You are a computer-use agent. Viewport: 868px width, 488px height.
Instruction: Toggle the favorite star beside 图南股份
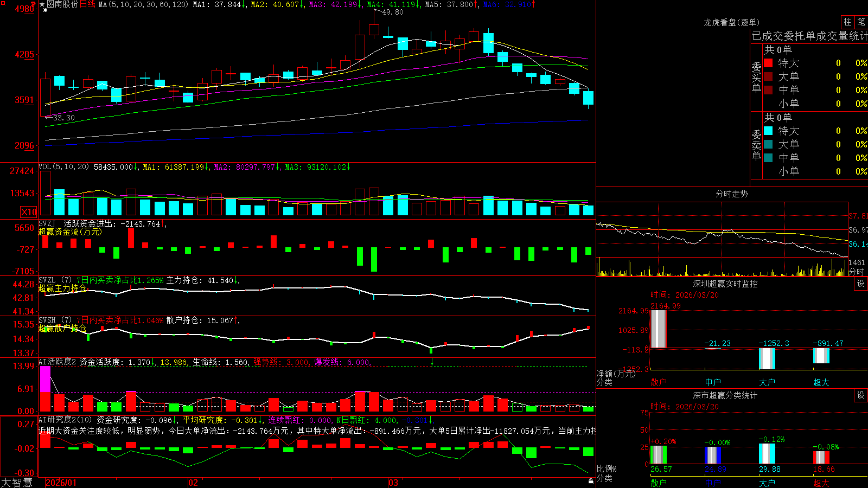(42, 4)
